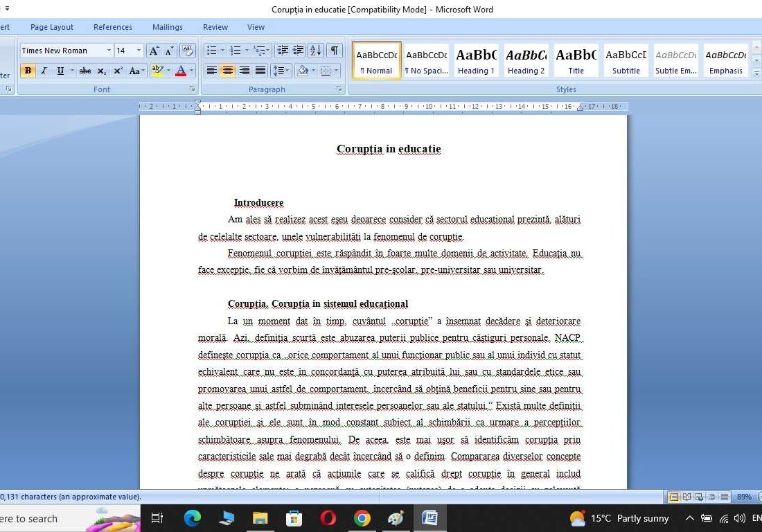Select the No Spacing style
Image resolution: width=762 pixels, height=532 pixels.
[425, 60]
